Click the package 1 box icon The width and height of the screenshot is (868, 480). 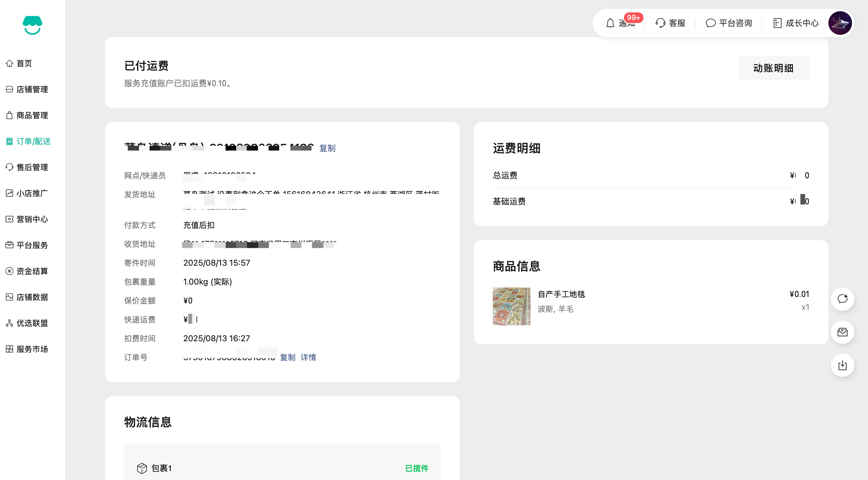coord(142,468)
